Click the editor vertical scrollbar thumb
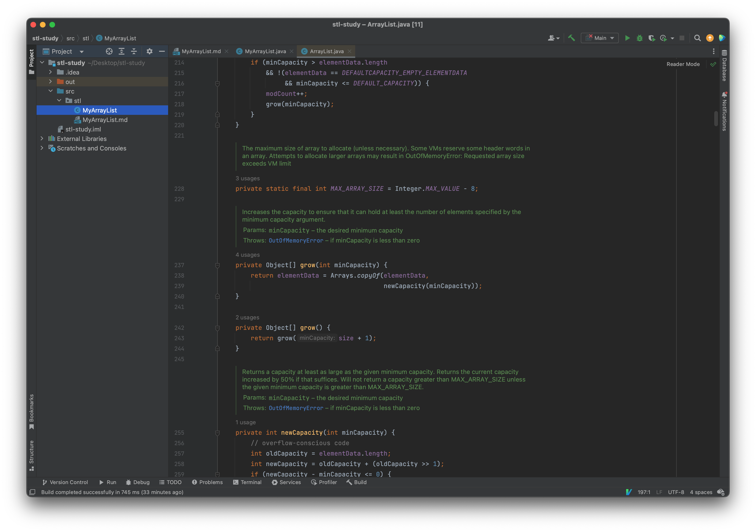The width and height of the screenshot is (756, 532). 716,118
